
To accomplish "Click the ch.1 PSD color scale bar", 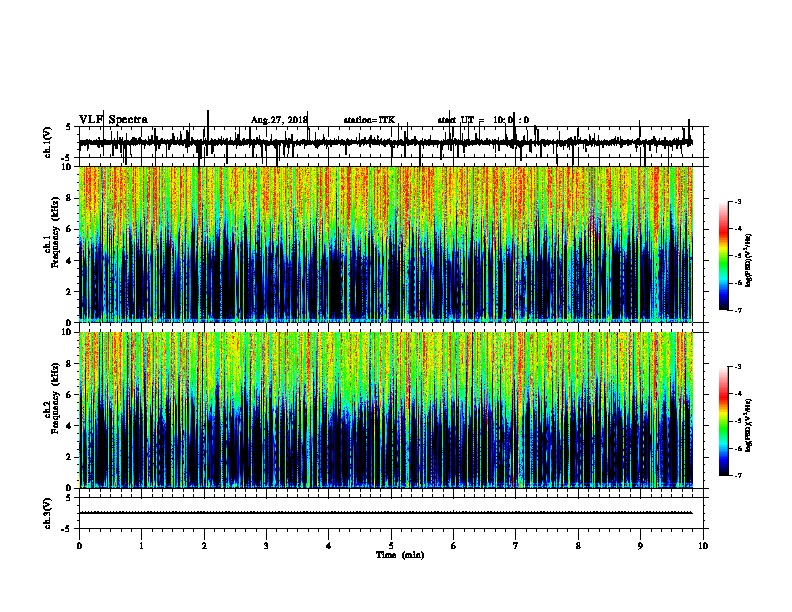I will (723, 256).
